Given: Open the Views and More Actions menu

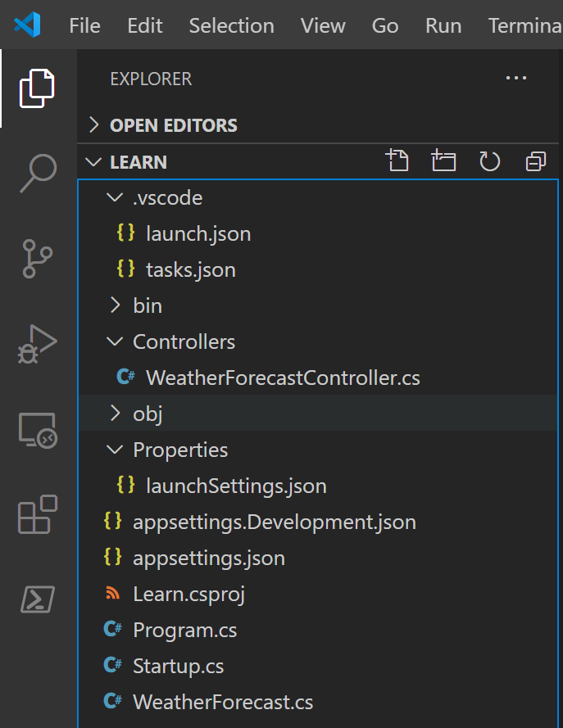Looking at the screenshot, I should (x=516, y=78).
